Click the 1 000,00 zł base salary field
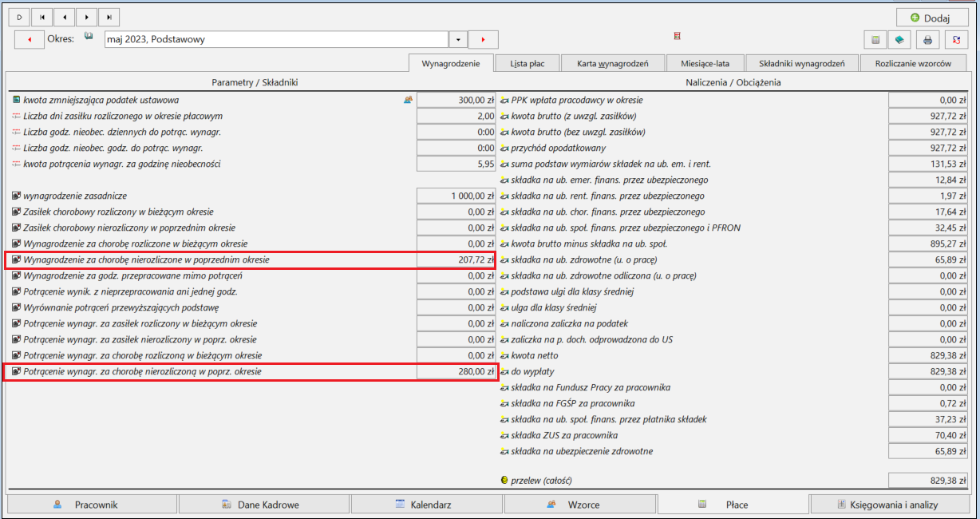The width and height of the screenshot is (980, 519). tap(456, 196)
